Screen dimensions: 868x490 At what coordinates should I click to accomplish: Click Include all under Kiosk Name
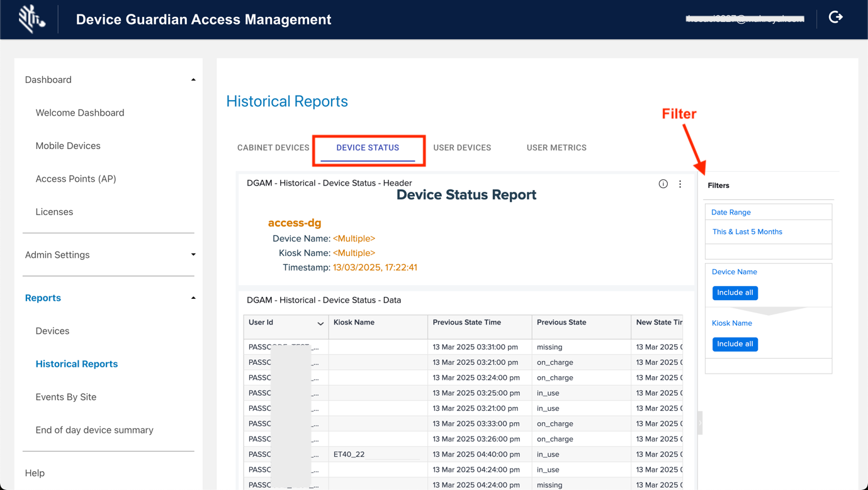point(735,344)
